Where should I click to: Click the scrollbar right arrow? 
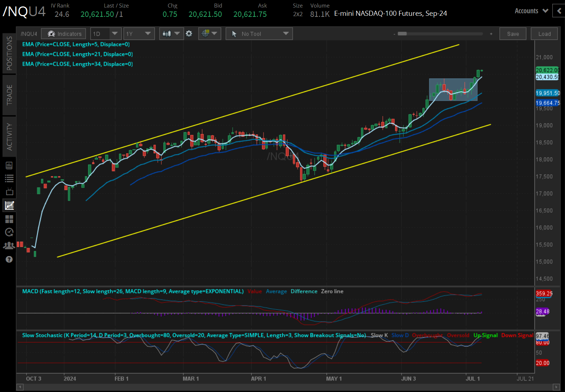point(556,387)
